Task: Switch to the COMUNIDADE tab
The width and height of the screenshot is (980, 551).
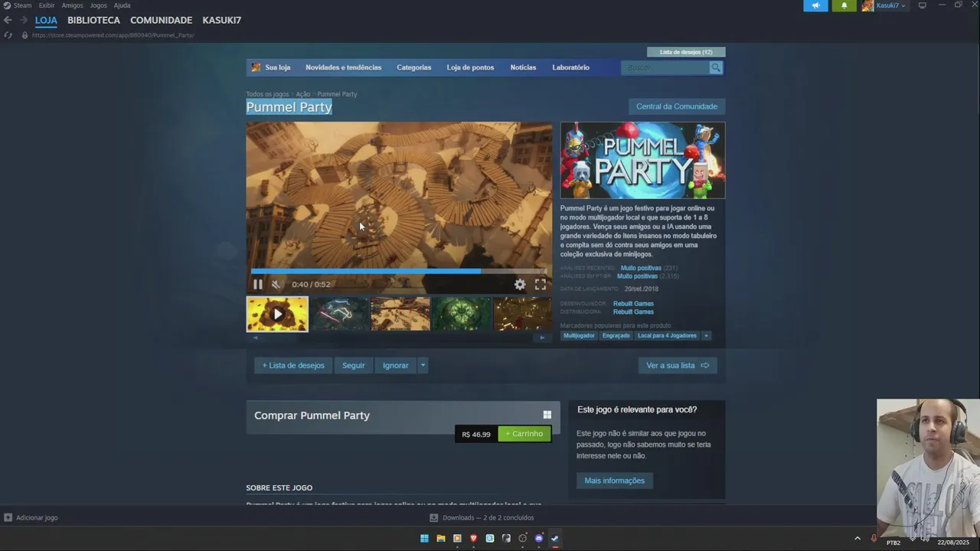Action: pyautogui.click(x=161, y=20)
